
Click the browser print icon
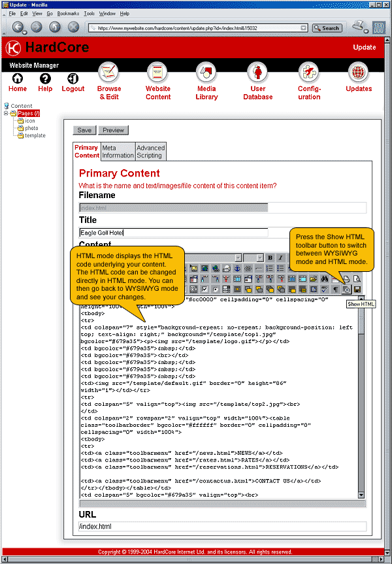[x=359, y=26]
